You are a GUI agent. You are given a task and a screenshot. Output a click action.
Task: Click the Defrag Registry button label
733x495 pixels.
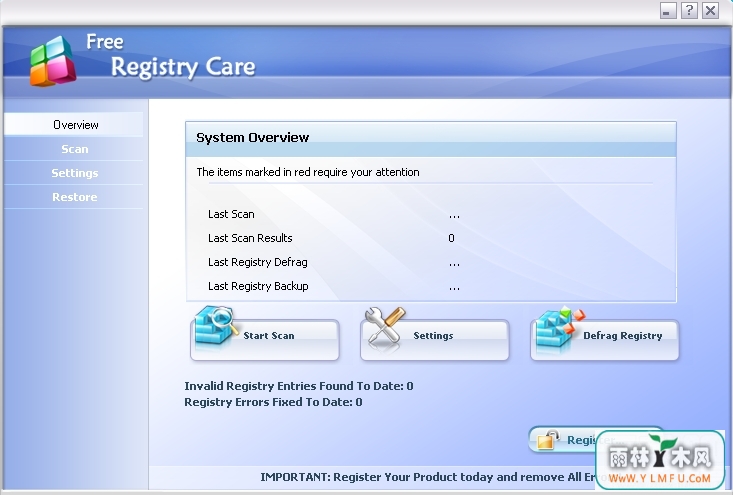coord(623,336)
